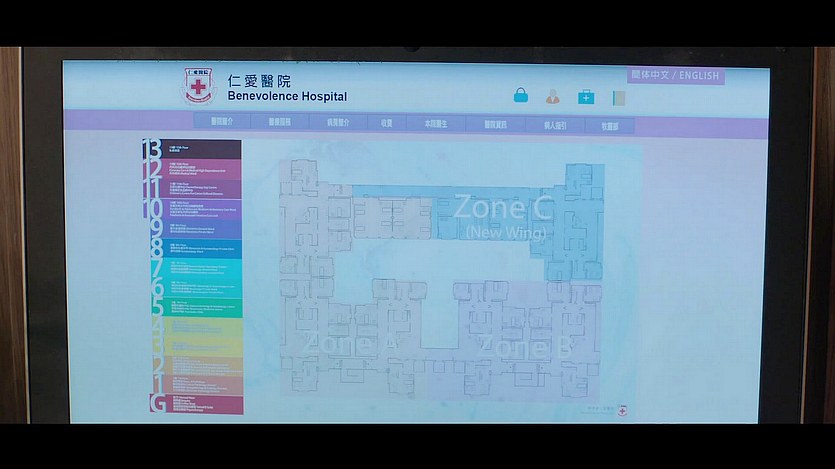
Task: Select Zone C (New Wing) on map
Action: [503, 216]
